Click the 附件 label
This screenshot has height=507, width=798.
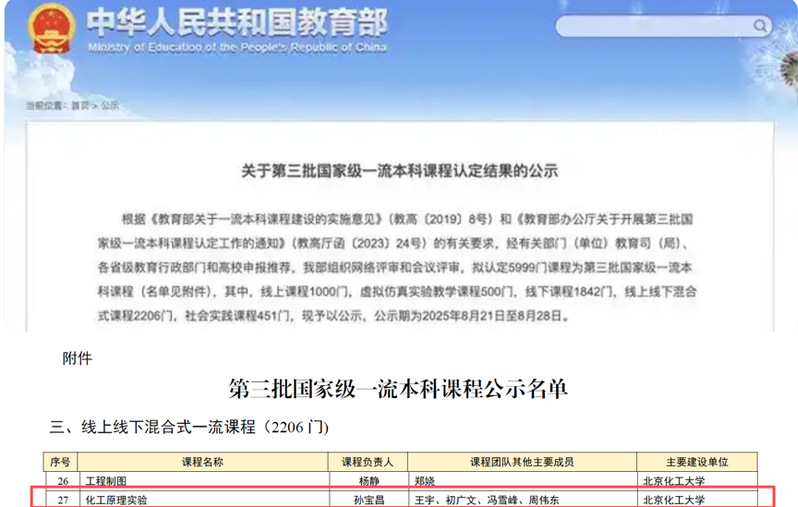tap(77, 358)
